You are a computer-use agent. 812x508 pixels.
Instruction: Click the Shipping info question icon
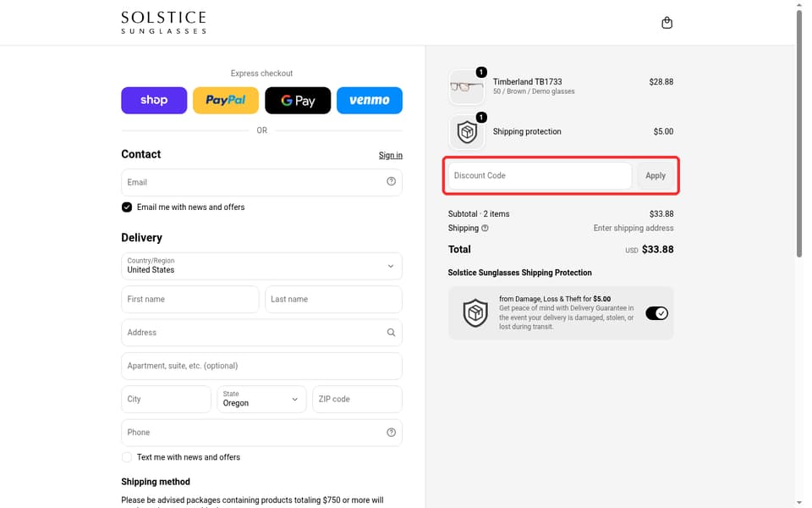tap(485, 228)
